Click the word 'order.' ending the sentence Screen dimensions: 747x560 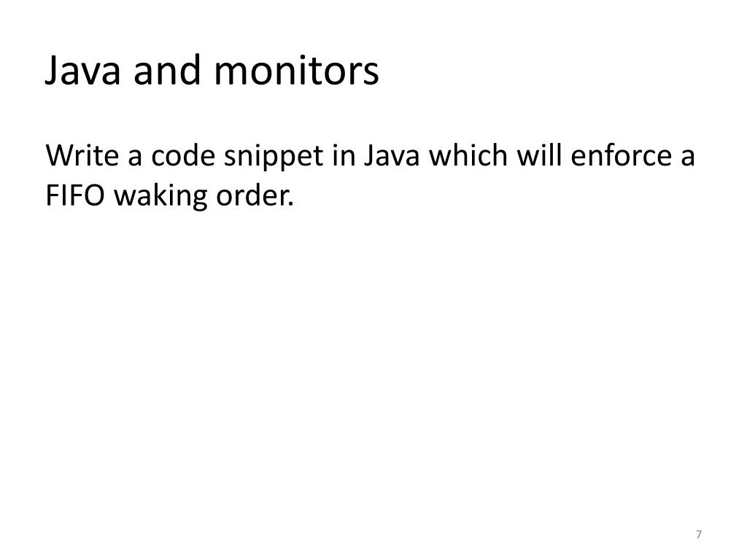click(x=255, y=195)
